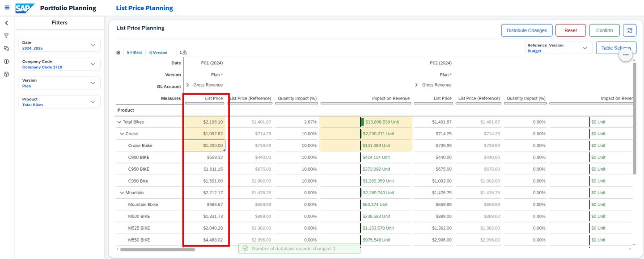Click Mountain Ebike list price $988.67
The image size is (644, 259).
pyautogui.click(x=204, y=205)
